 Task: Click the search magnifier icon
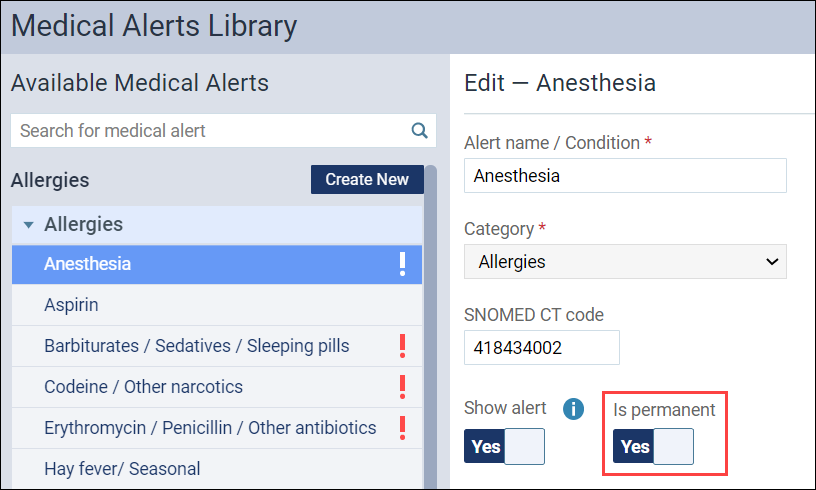(419, 130)
